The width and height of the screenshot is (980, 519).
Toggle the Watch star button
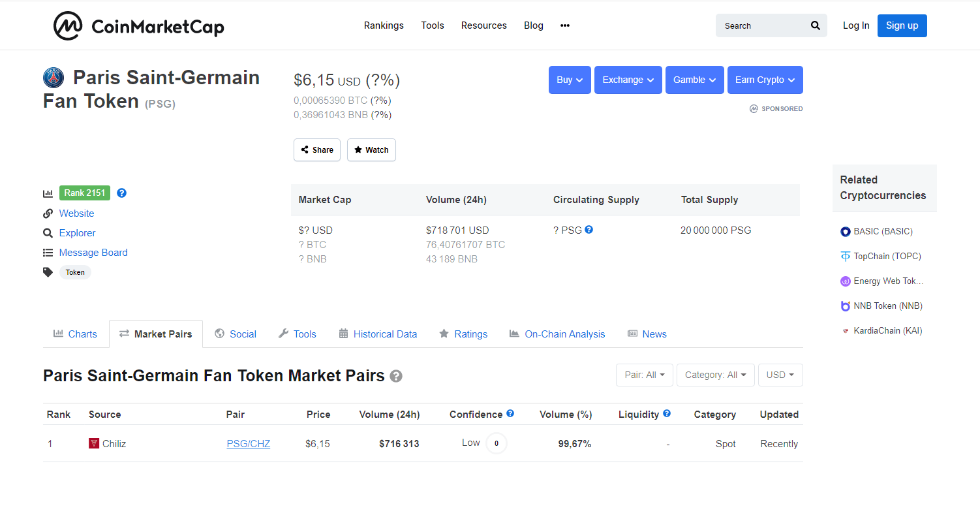point(371,149)
